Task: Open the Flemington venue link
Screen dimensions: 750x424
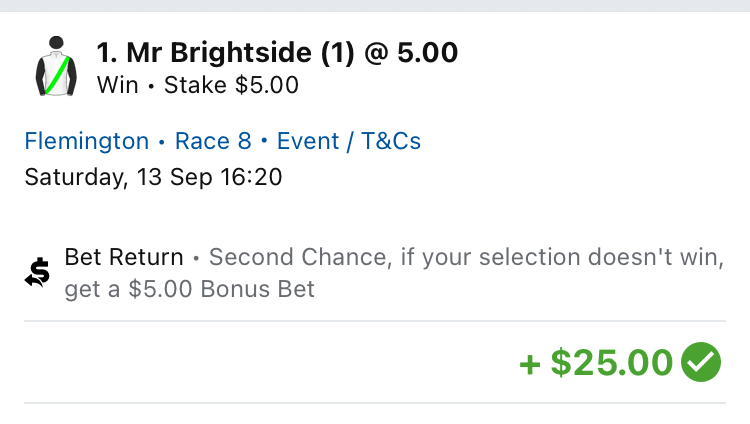Action: [x=86, y=141]
